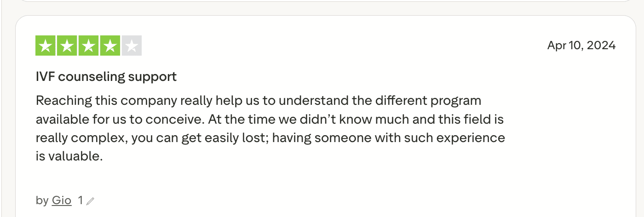
Task: Click the "by" label before the author name
Action: coord(42,200)
